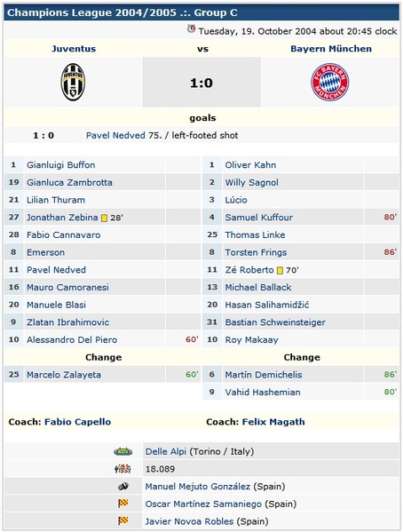Click the flag icon beside Oscar Martínez Samaniego
Image resolution: width=403 pixels, height=532 pixels.
(122, 504)
